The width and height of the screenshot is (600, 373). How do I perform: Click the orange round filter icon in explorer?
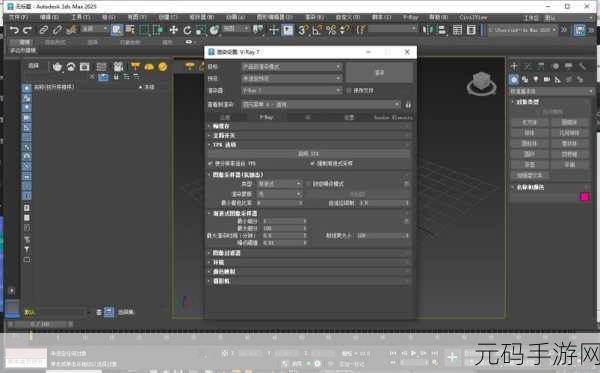163,67
